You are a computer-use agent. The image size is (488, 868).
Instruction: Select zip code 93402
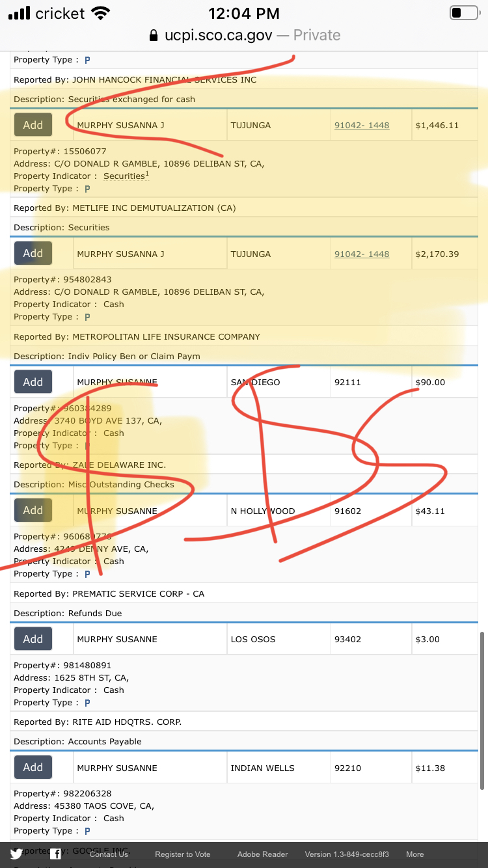pyautogui.click(x=347, y=639)
